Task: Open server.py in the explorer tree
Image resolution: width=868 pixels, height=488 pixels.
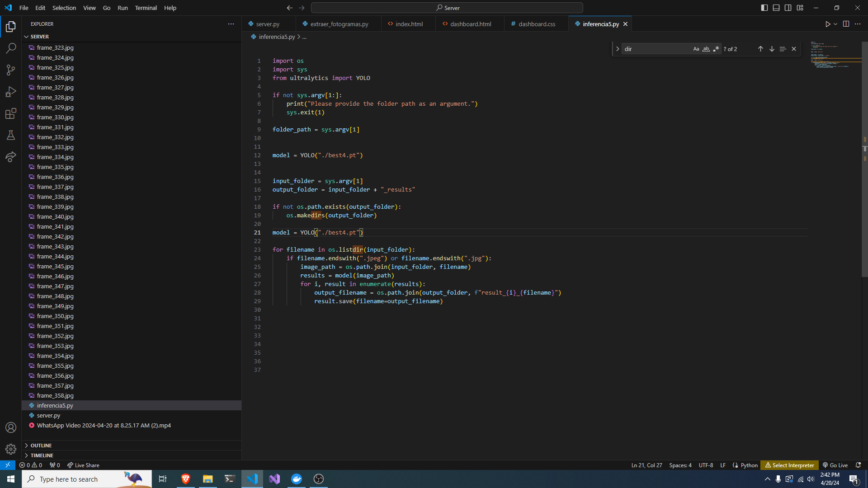Action: coord(48,415)
